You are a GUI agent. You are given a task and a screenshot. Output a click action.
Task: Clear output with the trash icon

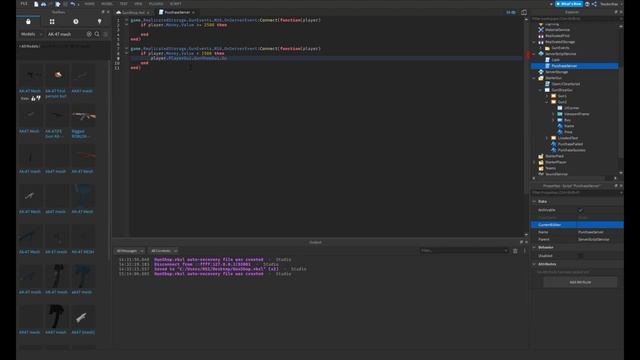pos(515,251)
